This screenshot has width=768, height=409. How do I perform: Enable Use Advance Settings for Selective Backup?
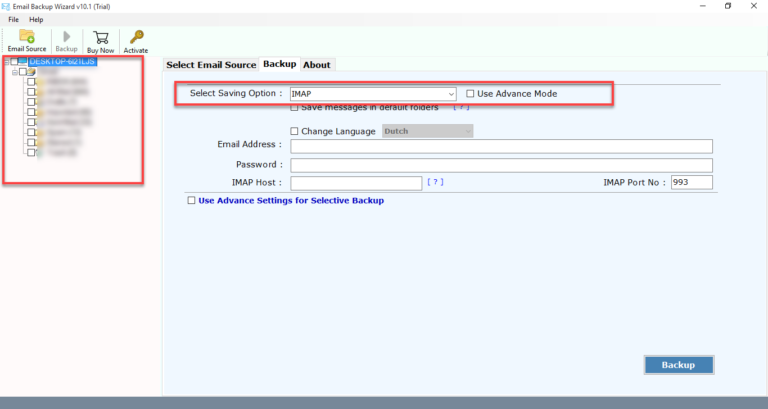(x=192, y=201)
